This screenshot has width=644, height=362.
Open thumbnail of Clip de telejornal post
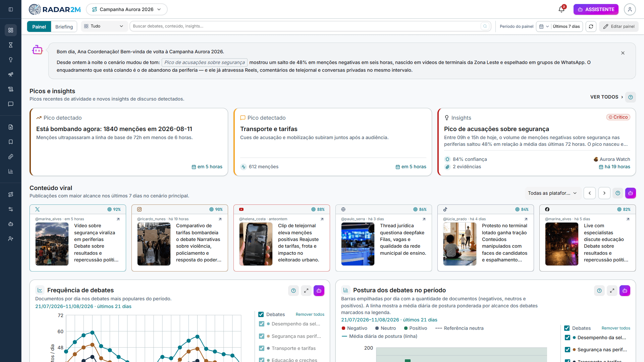pyautogui.click(x=256, y=244)
